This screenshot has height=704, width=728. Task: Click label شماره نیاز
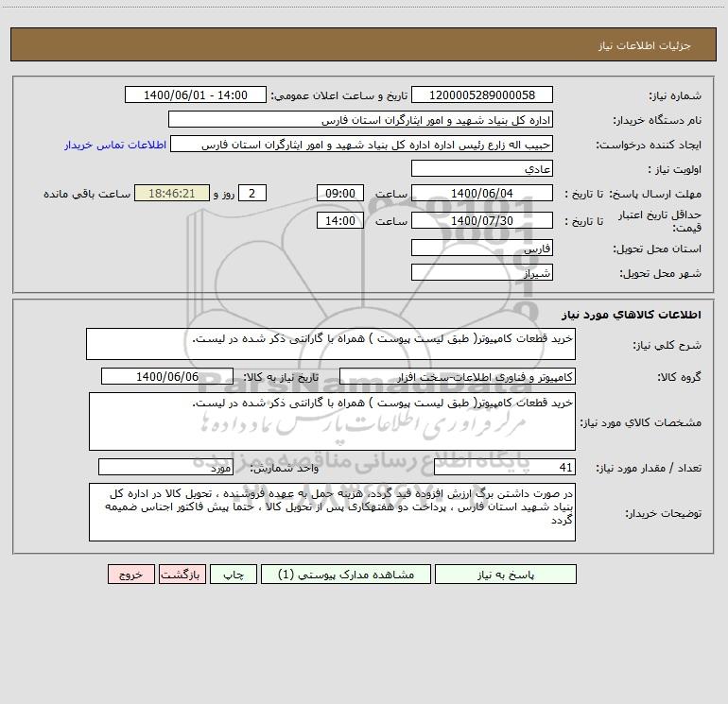click(x=675, y=95)
